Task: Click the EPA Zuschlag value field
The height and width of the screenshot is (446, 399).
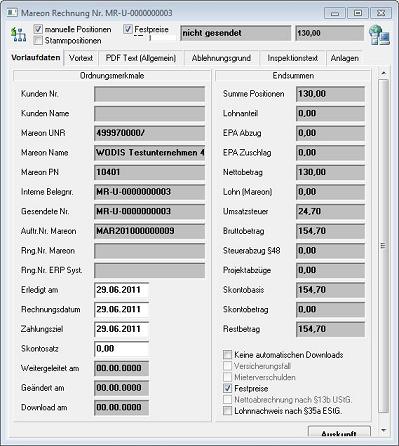Action: (x=330, y=153)
